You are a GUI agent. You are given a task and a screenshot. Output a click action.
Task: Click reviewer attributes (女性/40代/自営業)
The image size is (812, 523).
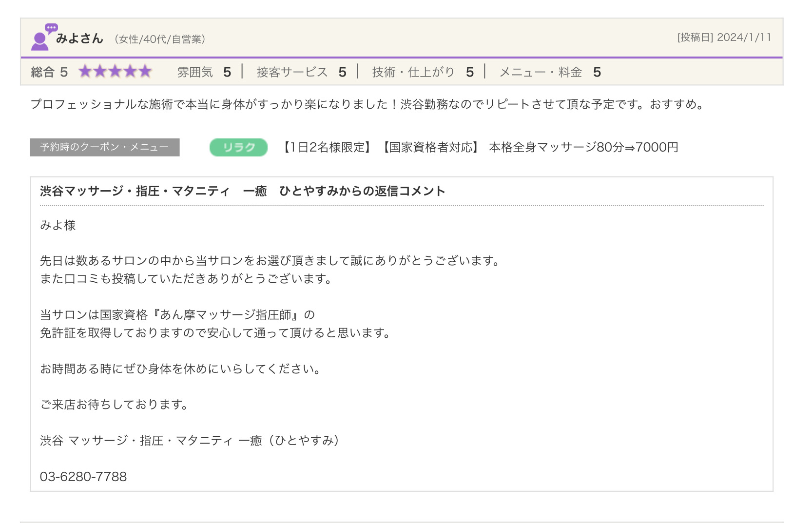point(160,39)
